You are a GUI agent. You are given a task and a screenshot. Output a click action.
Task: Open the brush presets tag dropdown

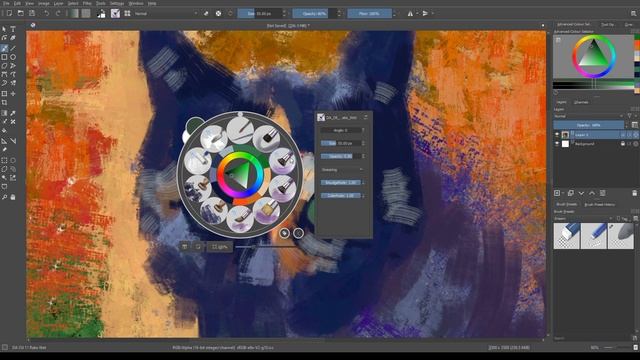tap(583, 219)
